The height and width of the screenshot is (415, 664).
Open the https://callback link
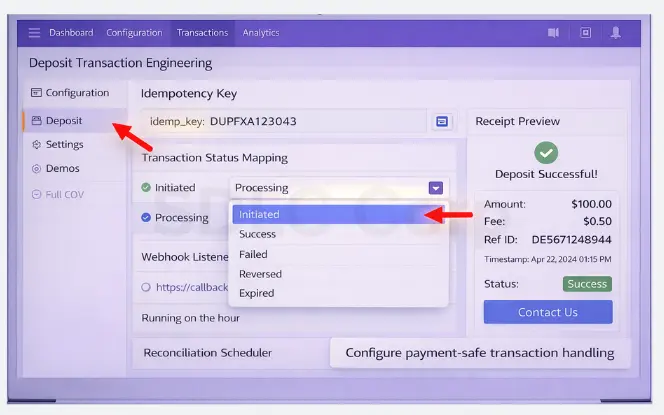(192, 287)
